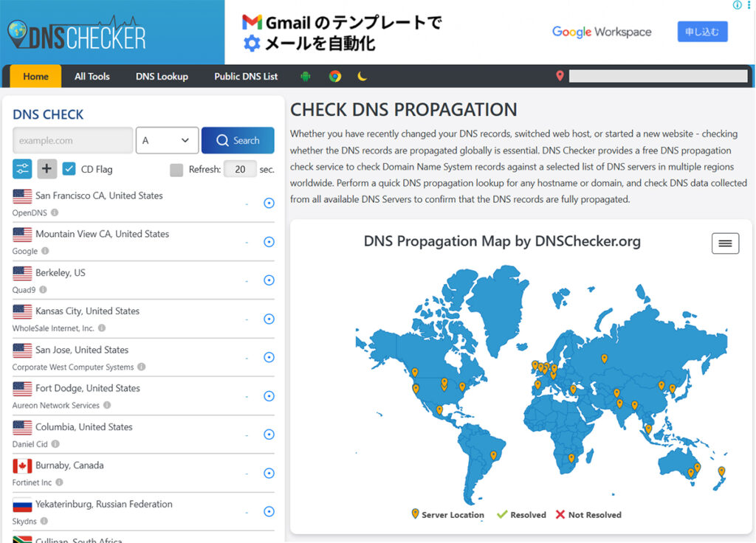
Task: Click the 申し込む button in the ad
Action: click(702, 32)
